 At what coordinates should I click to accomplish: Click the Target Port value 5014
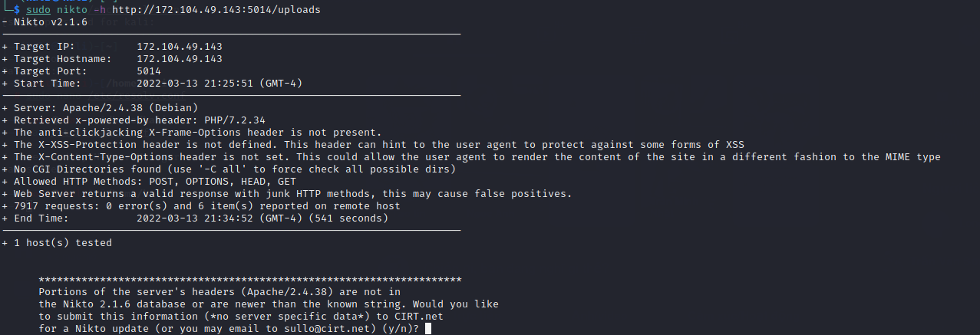(149, 71)
